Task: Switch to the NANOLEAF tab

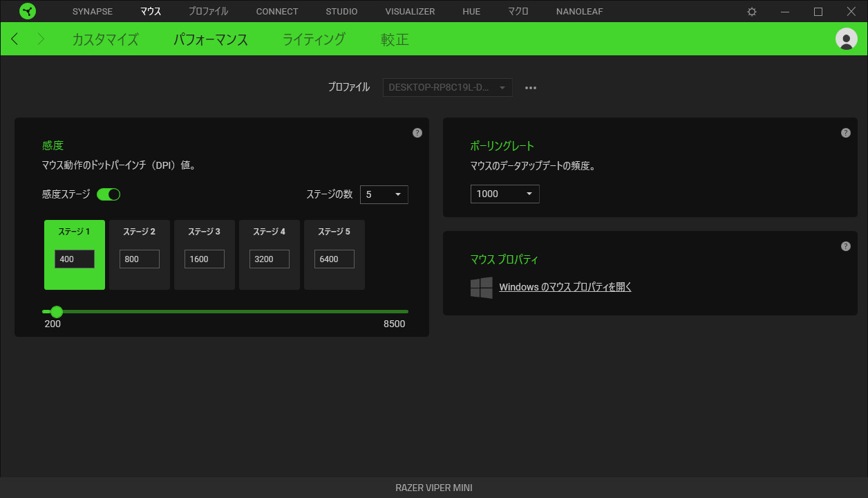Action: pyautogui.click(x=580, y=12)
